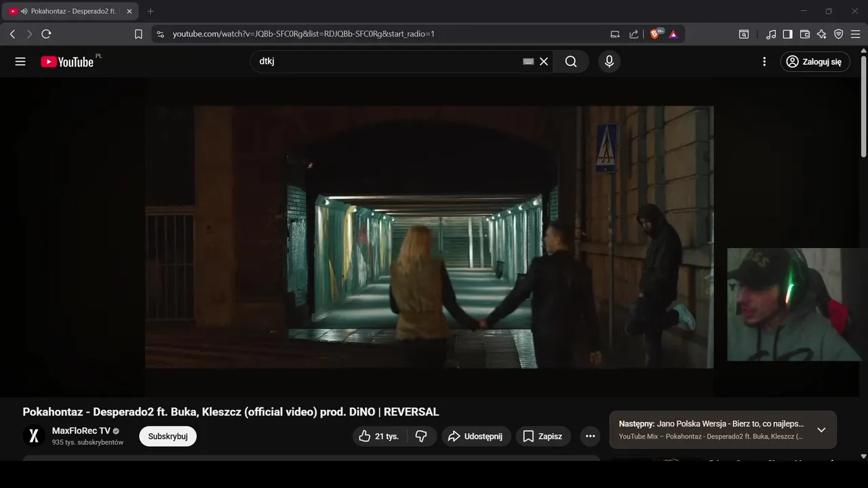This screenshot has height=488, width=868.
Task: Open the music note playlist icon
Action: pyautogui.click(x=771, y=34)
